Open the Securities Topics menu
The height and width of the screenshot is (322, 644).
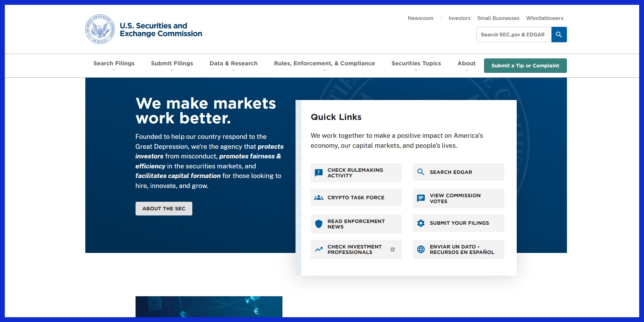[x=416, y=63]
